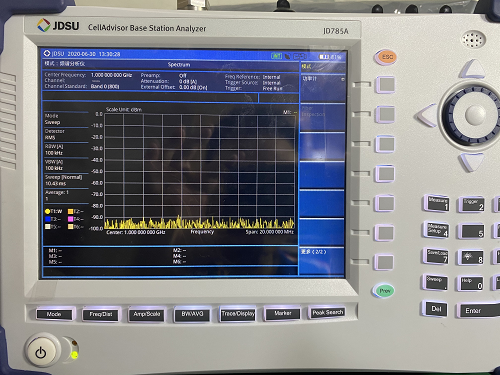
Task: Tap the green Prev key
Action: pos(384,291)
